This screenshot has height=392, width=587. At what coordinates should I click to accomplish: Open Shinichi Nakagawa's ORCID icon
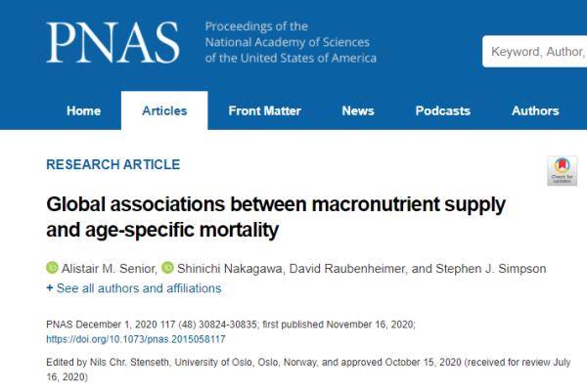coord(167,268)
